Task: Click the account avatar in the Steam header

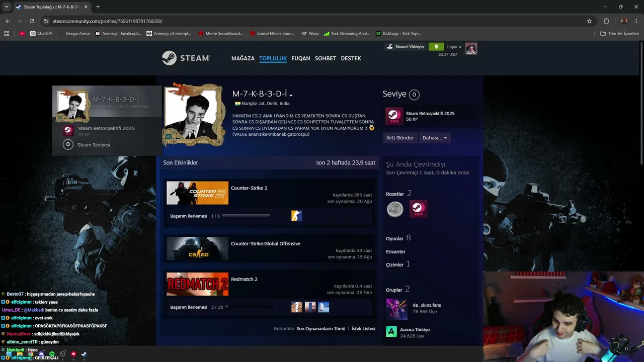Action: [471, 49]
